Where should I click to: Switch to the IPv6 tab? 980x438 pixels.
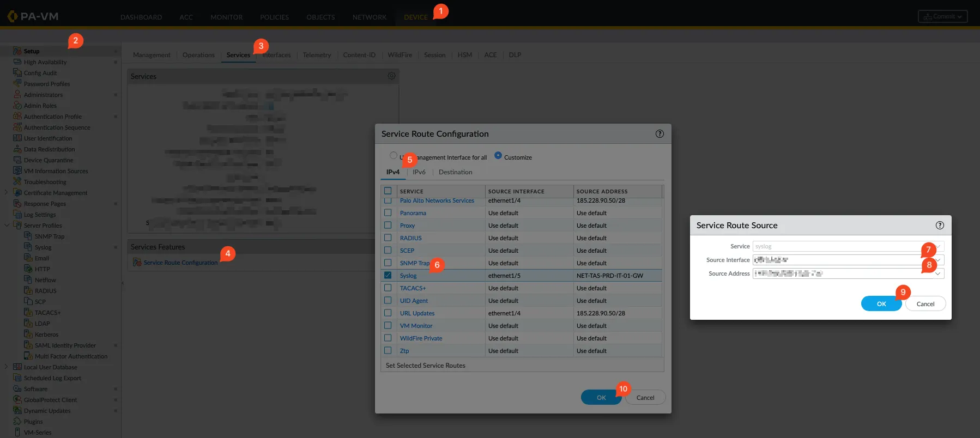pos(419,172)
